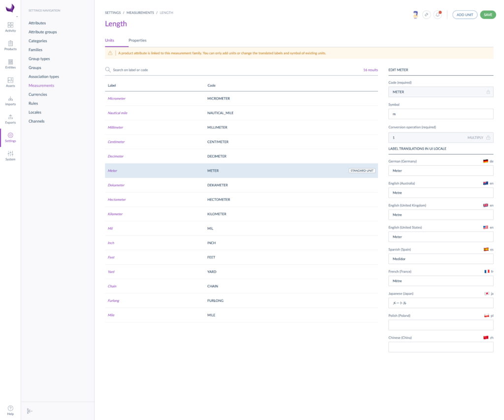Click the Polish (Poland) label field
504x420 pixels.
click(441, 325)
